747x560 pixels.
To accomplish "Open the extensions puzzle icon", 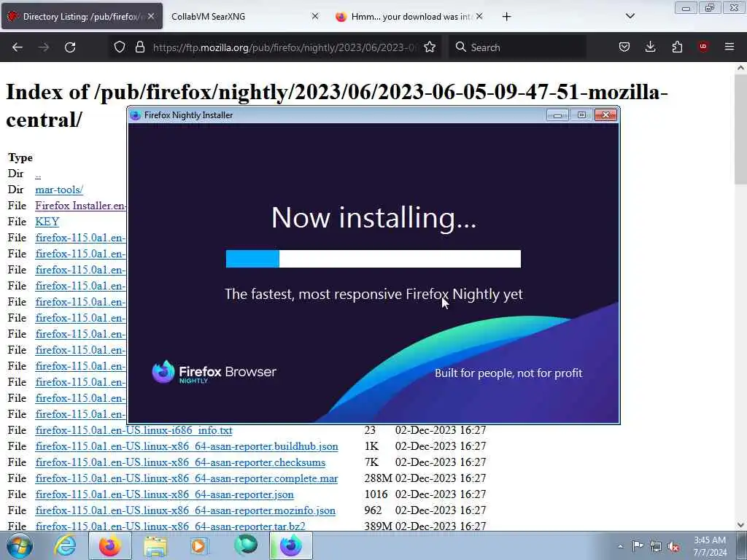I will [677, 47].
